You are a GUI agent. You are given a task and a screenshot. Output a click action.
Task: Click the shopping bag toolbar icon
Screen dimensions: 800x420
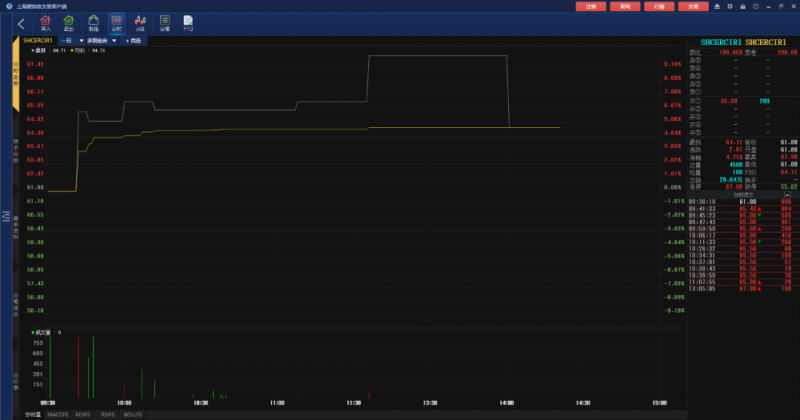tap(93, 23)
